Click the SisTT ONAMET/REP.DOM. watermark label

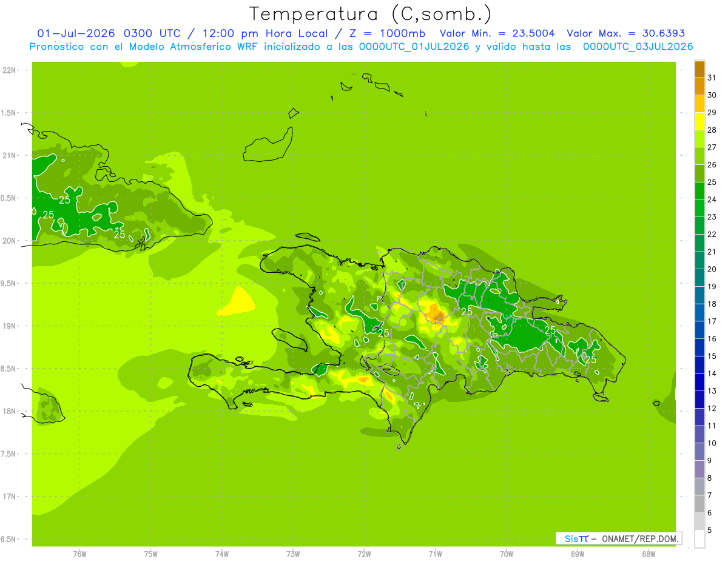coord(619,538)
